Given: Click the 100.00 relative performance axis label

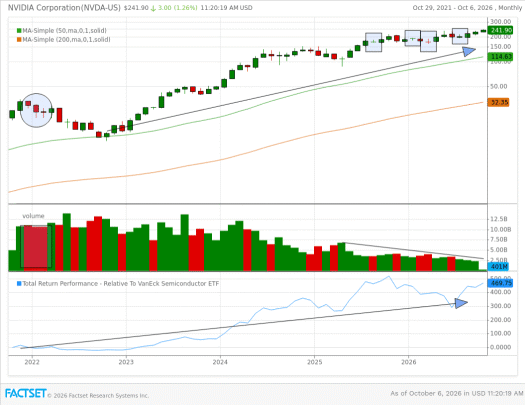Looking at the screenshot, I should [501, 334].
